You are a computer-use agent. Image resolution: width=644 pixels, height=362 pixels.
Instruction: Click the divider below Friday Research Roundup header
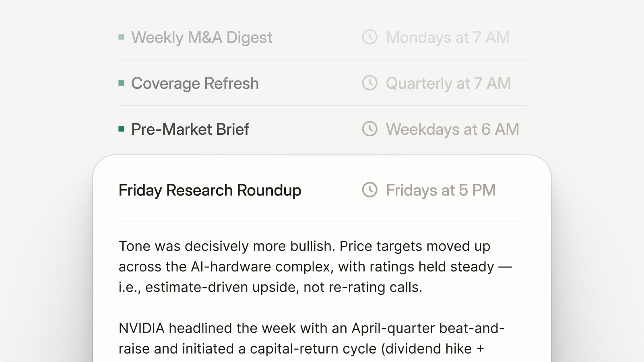(x=322, y=217)
